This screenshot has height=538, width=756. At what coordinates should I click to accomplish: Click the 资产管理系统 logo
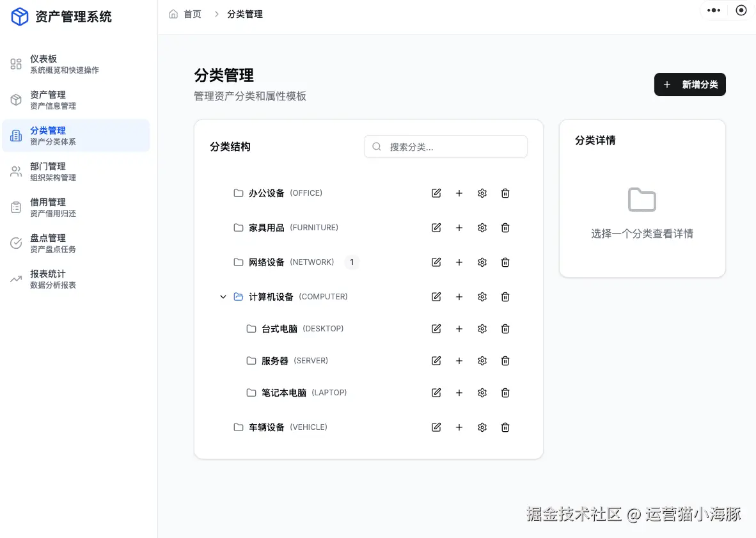[61, 17]
